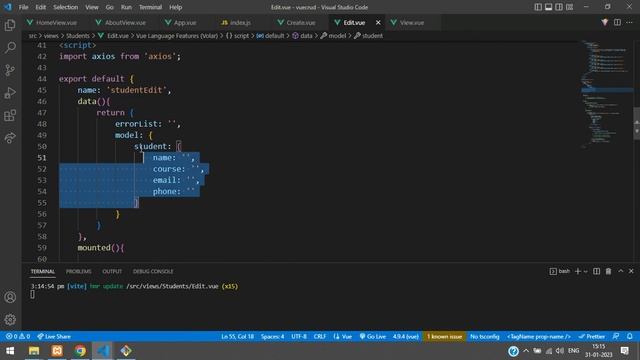640x360 pixels.
Task: Click the data breadcrumb segment
Action: 302,36
